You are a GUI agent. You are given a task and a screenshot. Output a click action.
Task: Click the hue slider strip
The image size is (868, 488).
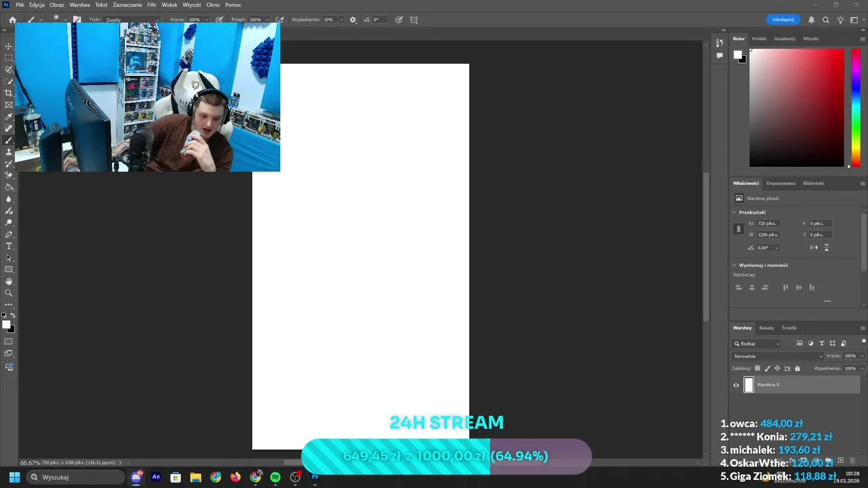[x=856, y=107]
